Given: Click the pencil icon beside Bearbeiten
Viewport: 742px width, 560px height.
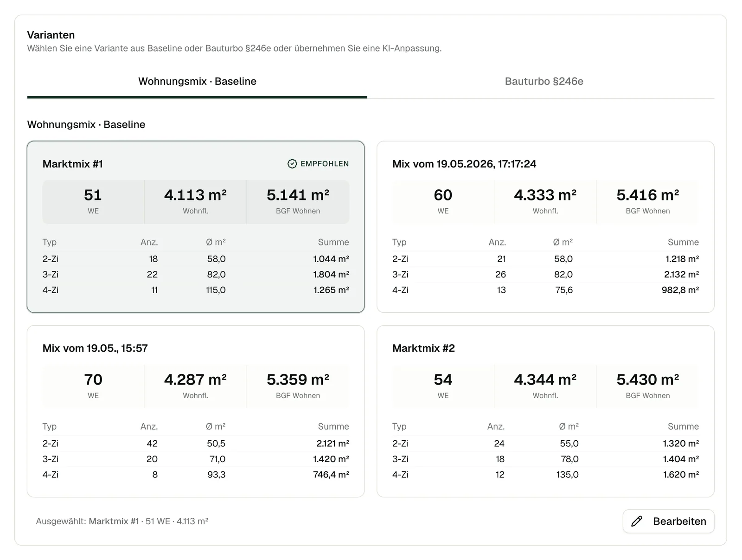Looking at the screenshot, I should [637, 521].
